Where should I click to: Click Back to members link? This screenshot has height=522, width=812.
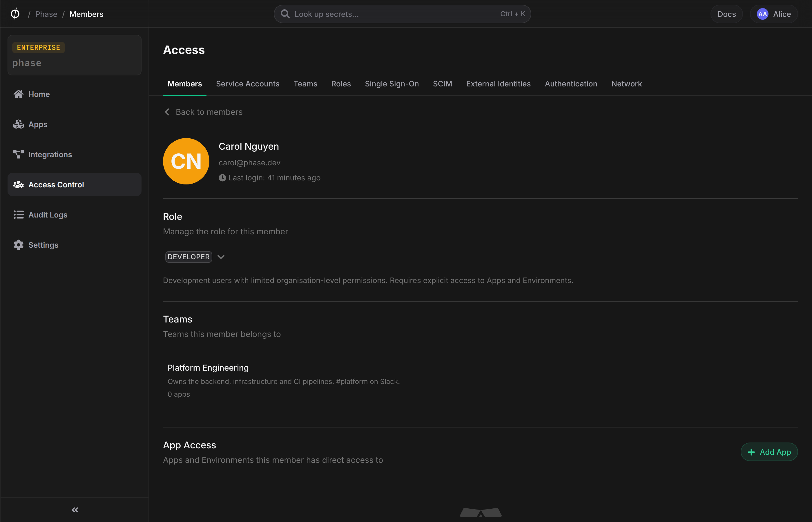coord(203,112)
